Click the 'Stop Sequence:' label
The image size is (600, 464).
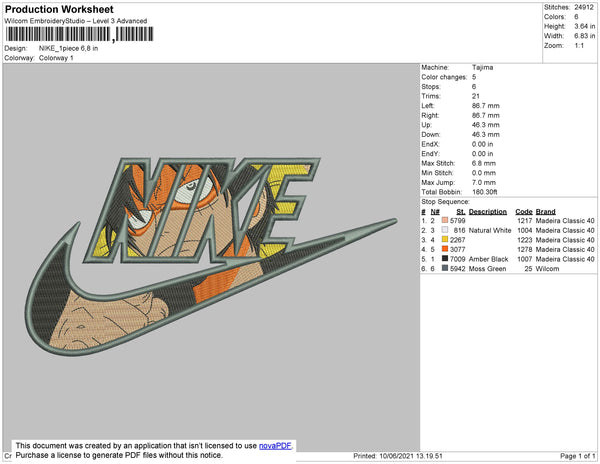pyautogui.click(x=445, y=202)
